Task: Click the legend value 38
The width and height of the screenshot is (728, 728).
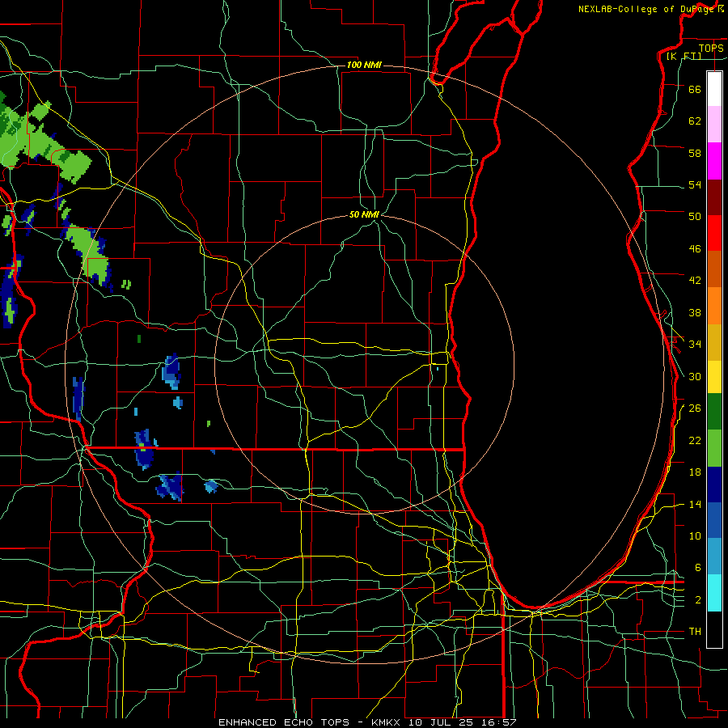Action: tap(695, 312)
